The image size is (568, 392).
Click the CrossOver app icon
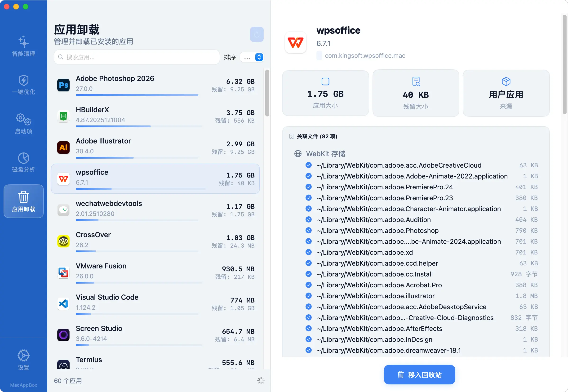point(63,241)
